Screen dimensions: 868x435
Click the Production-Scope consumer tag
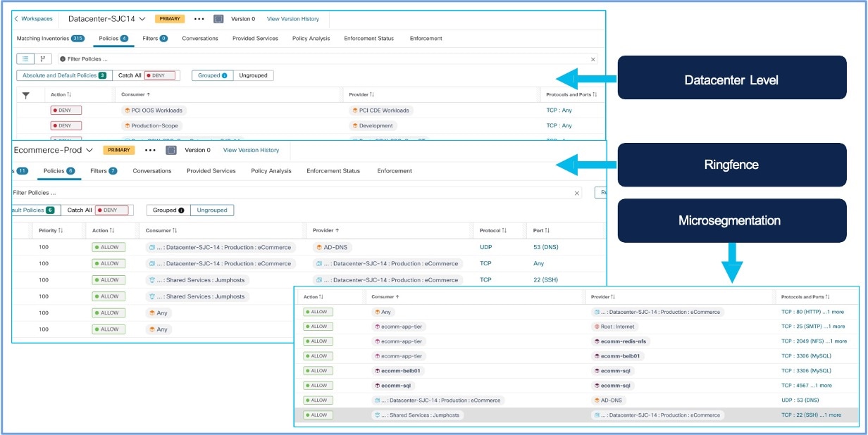150,126
